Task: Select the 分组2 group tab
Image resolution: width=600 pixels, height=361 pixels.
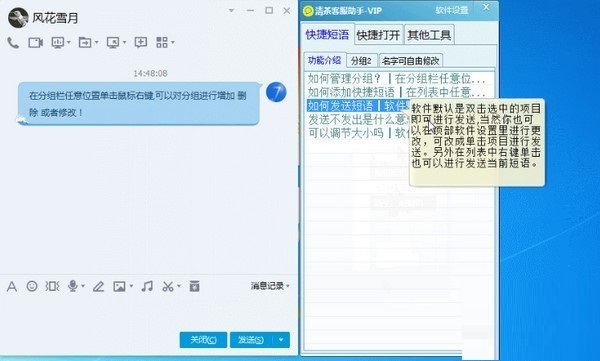Action: (x=361, y=61)
